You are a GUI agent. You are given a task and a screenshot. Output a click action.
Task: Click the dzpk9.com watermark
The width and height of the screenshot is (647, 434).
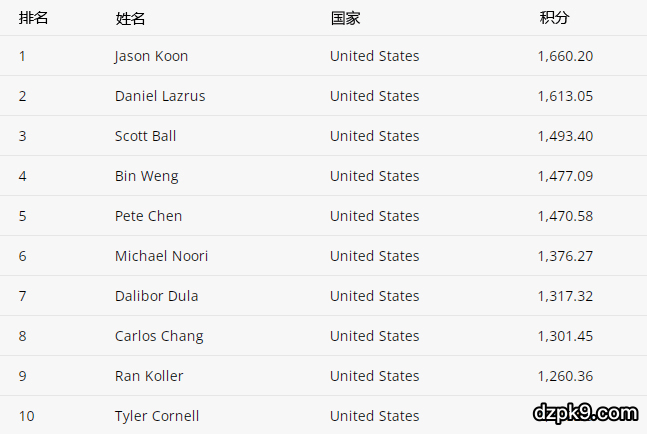[x=586, y=412]
